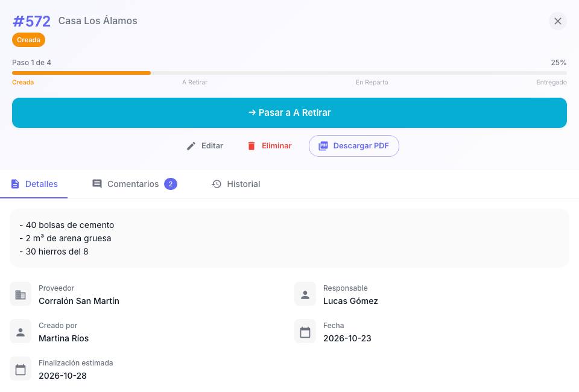Image resolution: width=579 pixels, height=392 pixels.
Task: Click the Creado por field label
Action: pyautogui.click(x=58, y=326)
